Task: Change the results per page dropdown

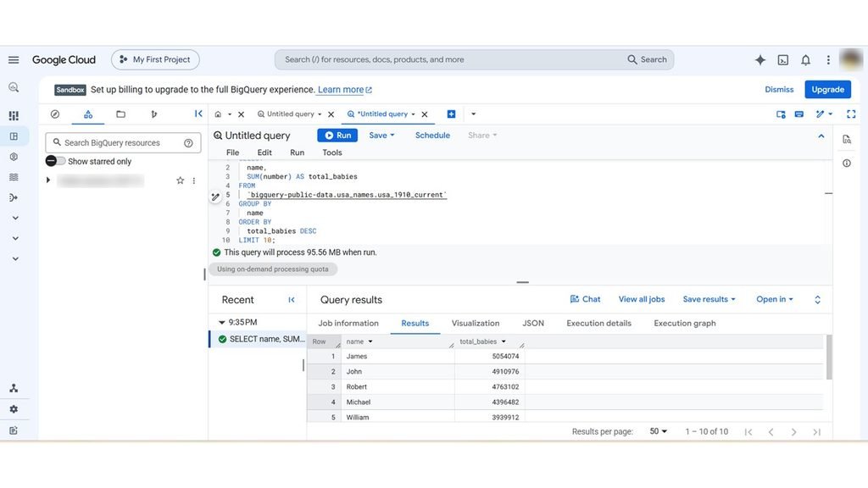Action: pos(658,431)
